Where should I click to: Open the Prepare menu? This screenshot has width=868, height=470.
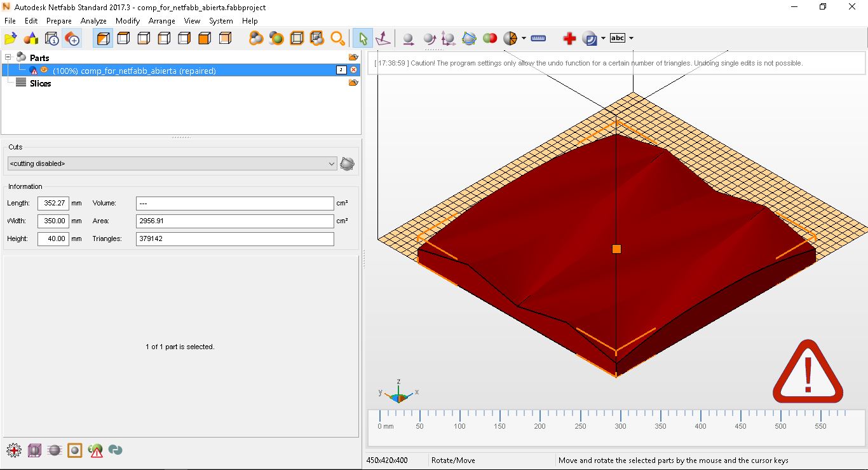pos(59,21)
